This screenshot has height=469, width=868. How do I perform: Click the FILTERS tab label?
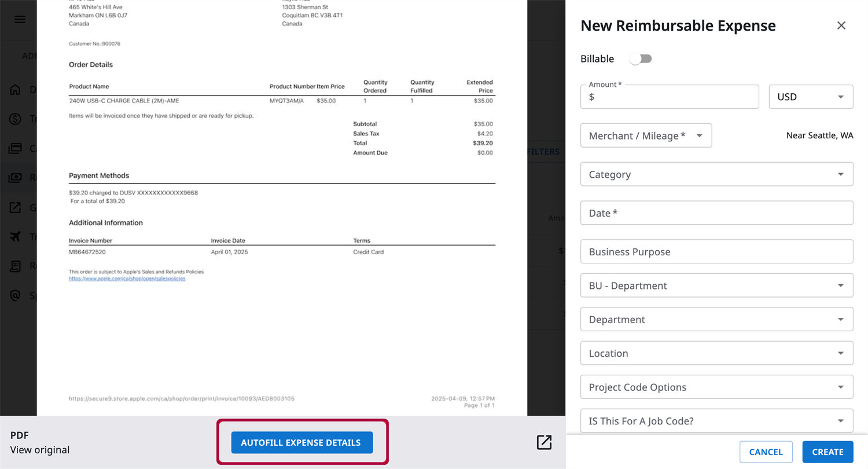543,152
